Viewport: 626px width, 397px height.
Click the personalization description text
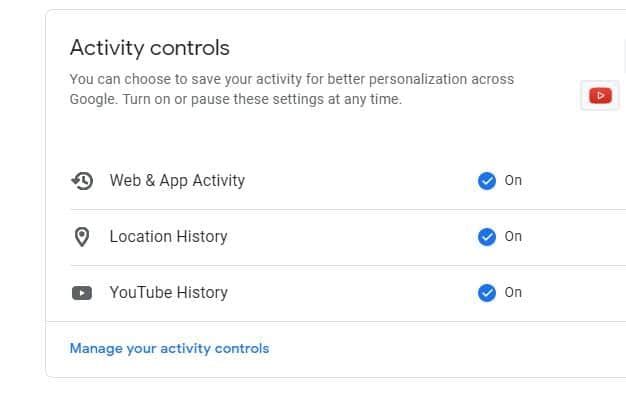click(x=292, y=89)
